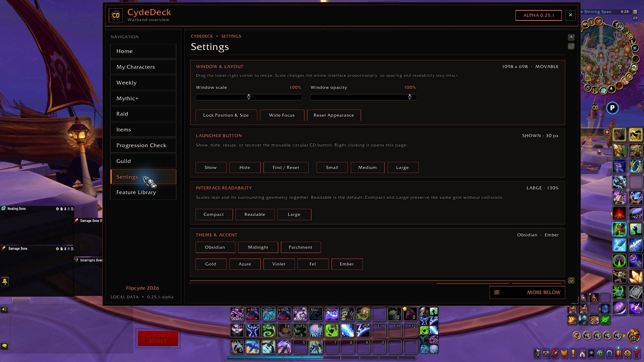Open Group Finder via the green eye icon
This screenshot has width=644, height=362.
tap(600, 353)
